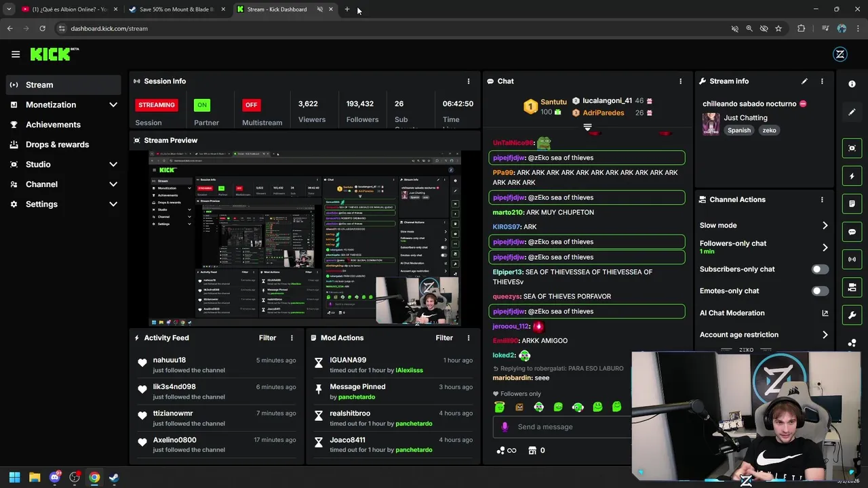Screen dimensions: 868x488
Task: Click the Kick logo
Action: pyautogui.click(x=54, y=54)
